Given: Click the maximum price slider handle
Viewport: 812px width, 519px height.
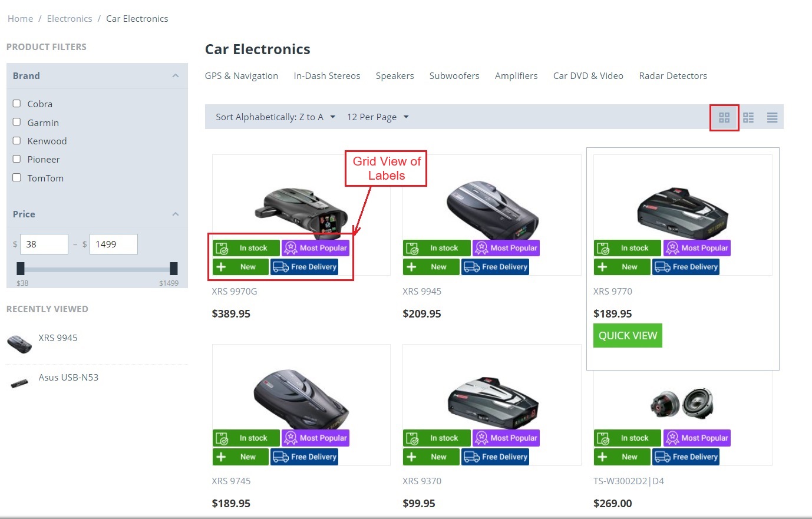Looking at the screenshot, I should (x=174, y=269).
